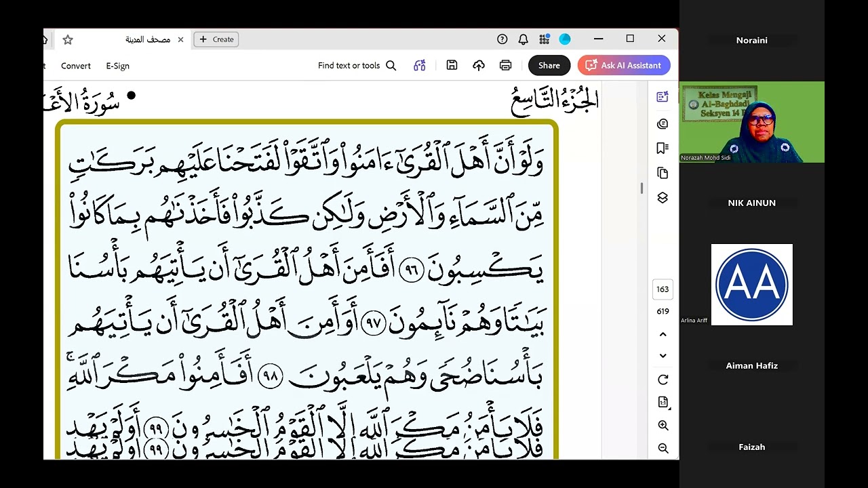Select Arlina Ariff AA participant tile
868x488 pixels.
(x=751, y=285)
